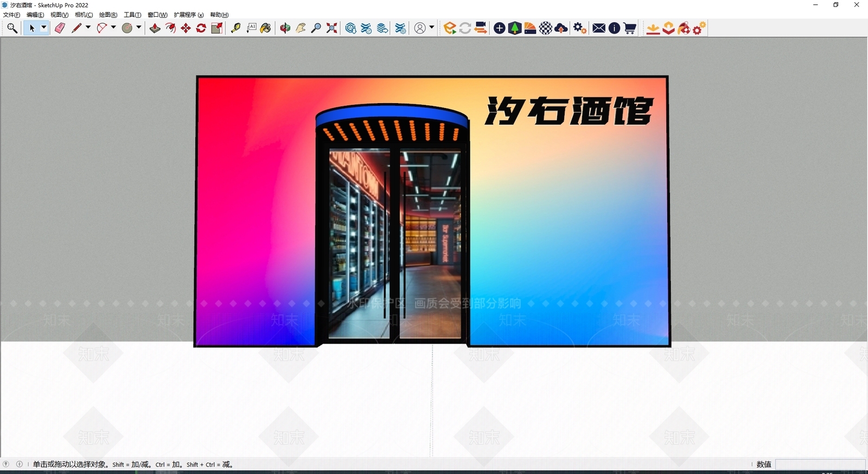Click the Send to LayOut icon

382,28
